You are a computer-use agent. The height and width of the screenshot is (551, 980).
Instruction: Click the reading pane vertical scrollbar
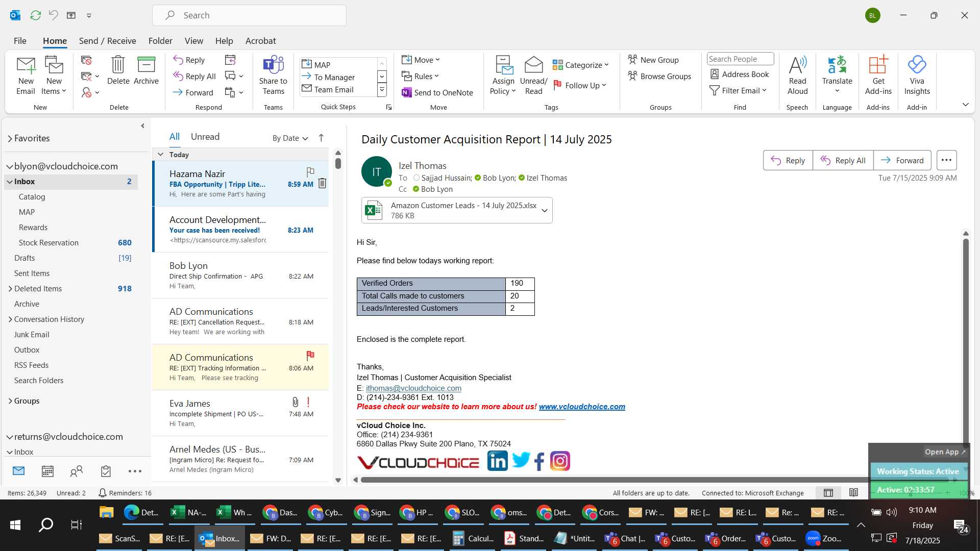pyautogui.click(x=966, y=342)
